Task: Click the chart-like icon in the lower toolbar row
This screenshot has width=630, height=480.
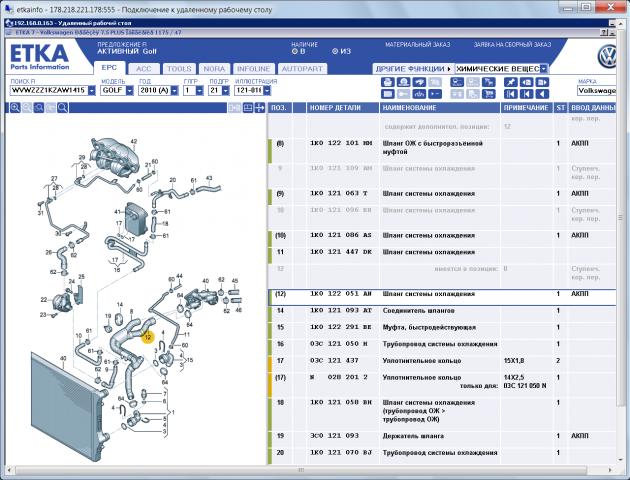Action: tap(419, 94)
